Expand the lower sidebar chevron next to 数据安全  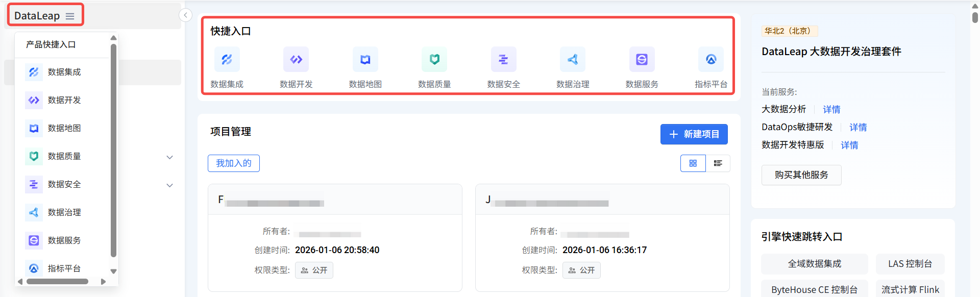[170, 185]
